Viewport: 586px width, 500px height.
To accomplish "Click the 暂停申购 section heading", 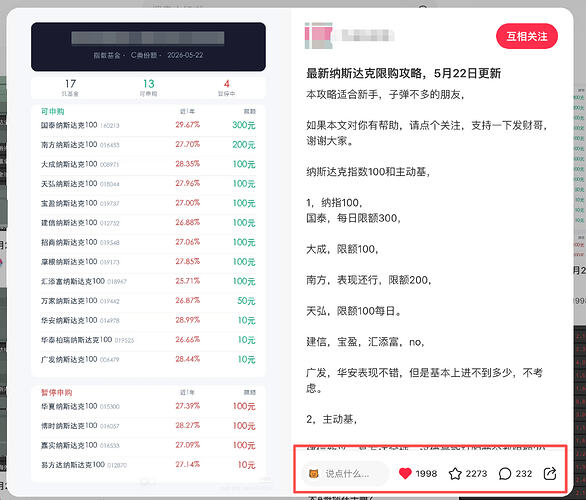I will click(56, 392).
